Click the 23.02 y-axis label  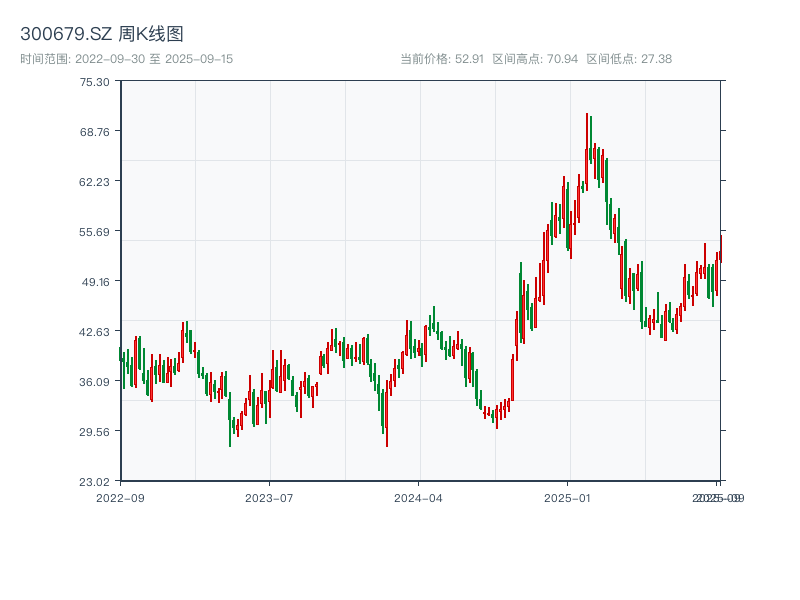point(94,482)
